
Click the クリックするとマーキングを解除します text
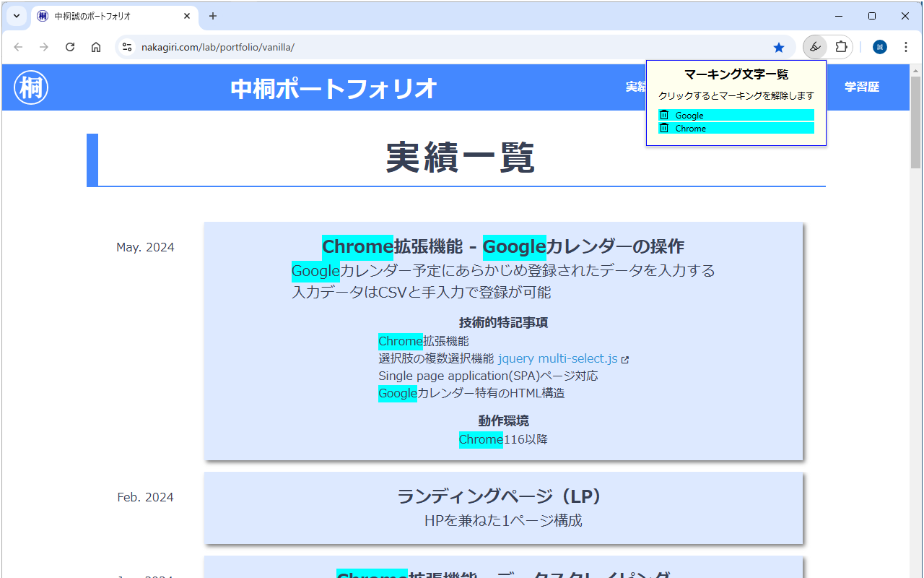(736, 95)
